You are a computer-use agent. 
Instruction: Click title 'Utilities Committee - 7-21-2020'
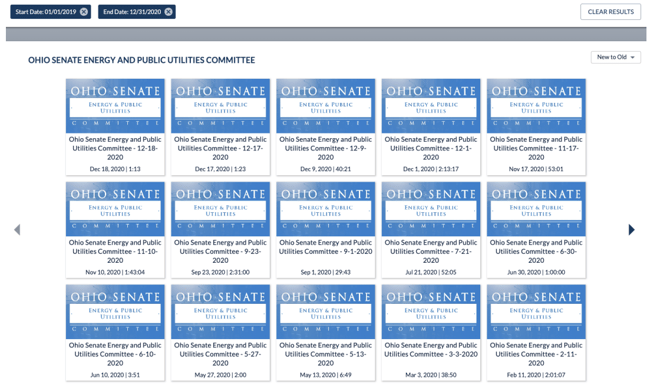pyautogui.click(x=431, y=256)
